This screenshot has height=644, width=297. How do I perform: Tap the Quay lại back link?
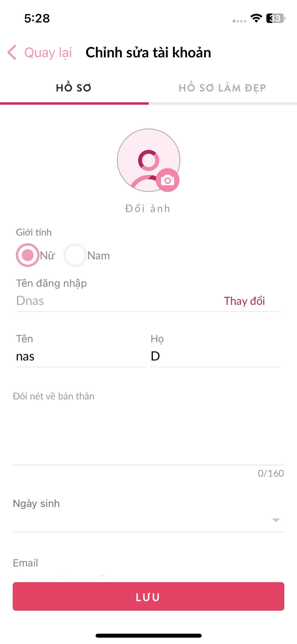(x=48, y=52)
